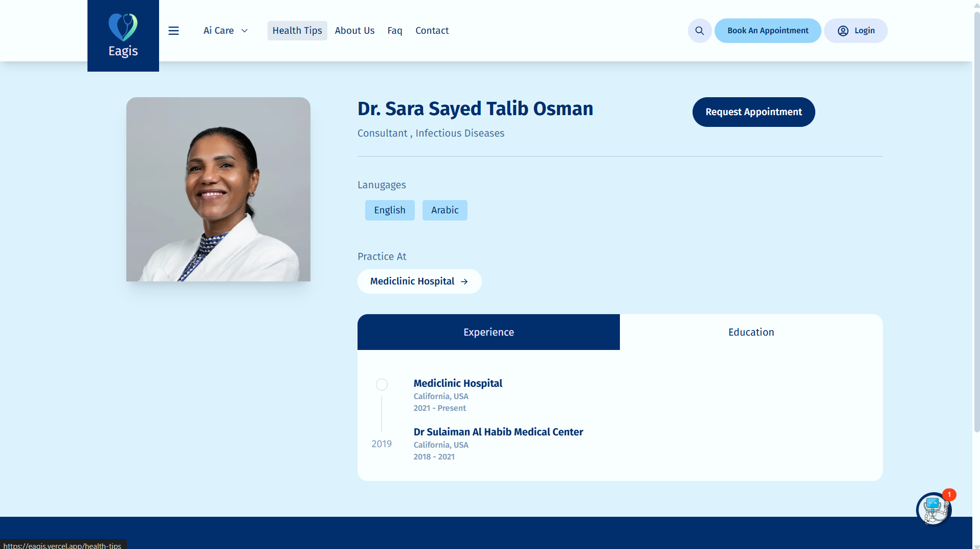
Task: Open the chatbot robot icon
Action: (933, 510)
